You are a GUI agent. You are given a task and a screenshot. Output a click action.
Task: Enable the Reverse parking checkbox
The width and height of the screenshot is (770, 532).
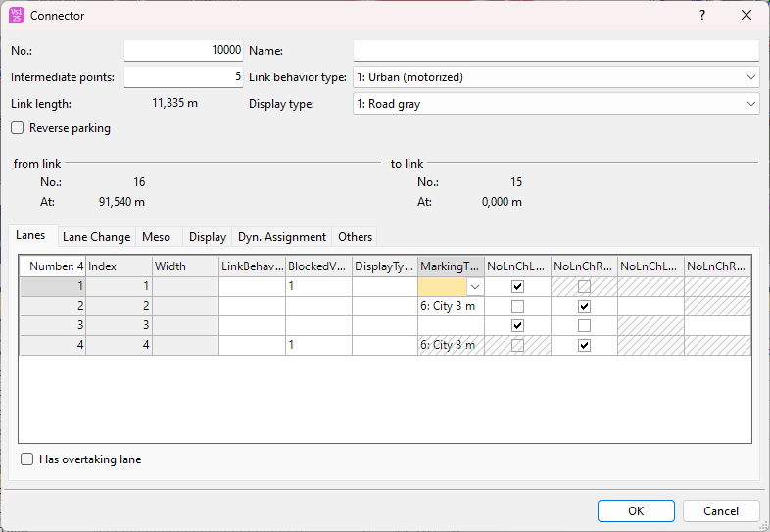[18, 128]
